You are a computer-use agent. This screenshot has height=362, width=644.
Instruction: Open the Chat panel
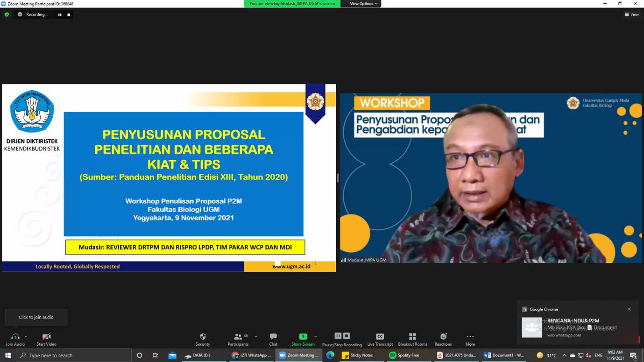[x=273, y=340]
